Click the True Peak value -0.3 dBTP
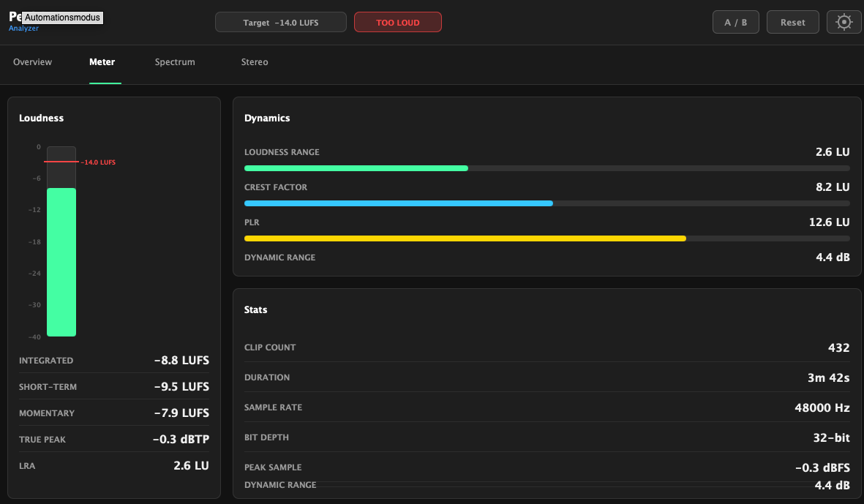 (181, 440)
